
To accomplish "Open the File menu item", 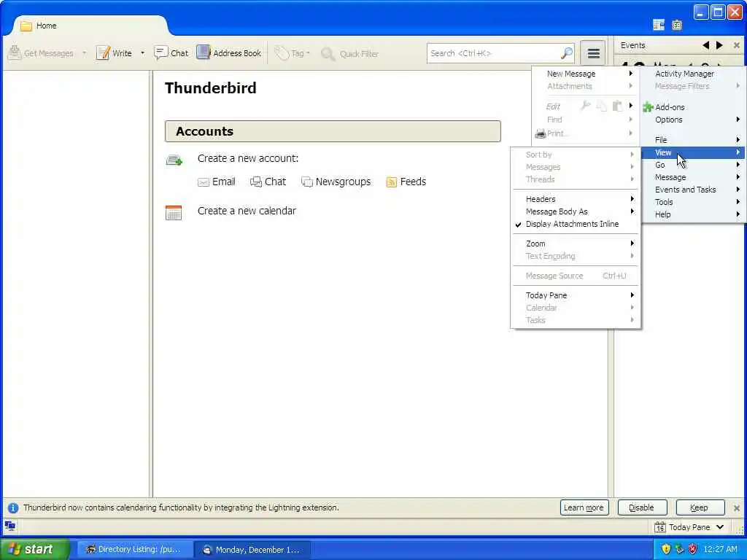I will point(693,140).
